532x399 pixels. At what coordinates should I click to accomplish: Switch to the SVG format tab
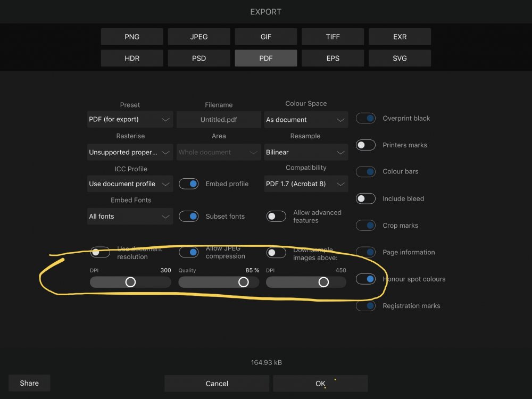pyautogui.click(x=400, y=58)
